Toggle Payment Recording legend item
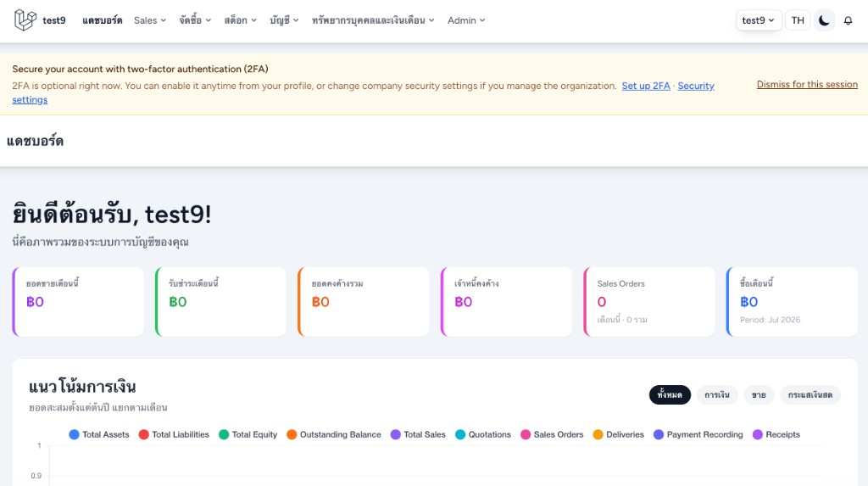The width and height of the screenshot is (868, 486). [698, 434]
